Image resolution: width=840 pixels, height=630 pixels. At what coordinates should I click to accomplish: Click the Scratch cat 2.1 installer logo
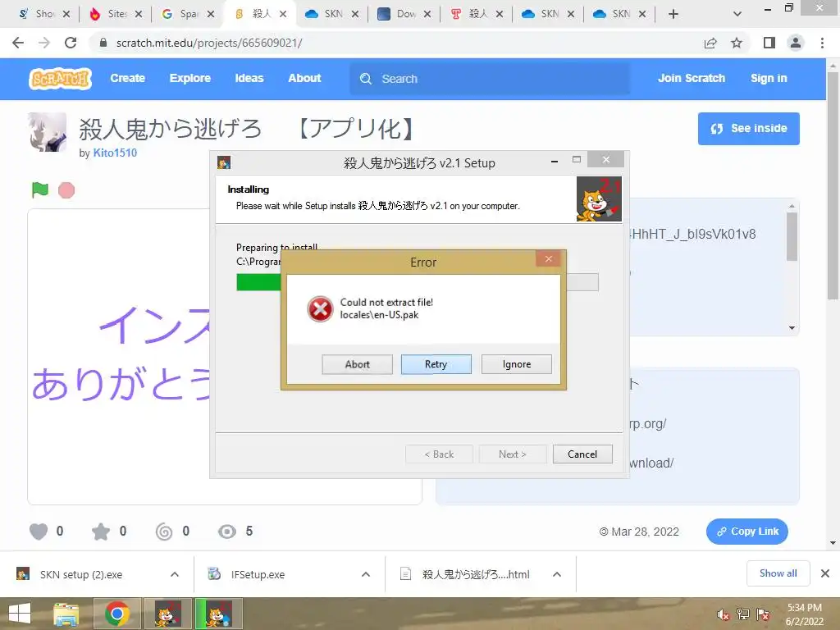(599, 199)
